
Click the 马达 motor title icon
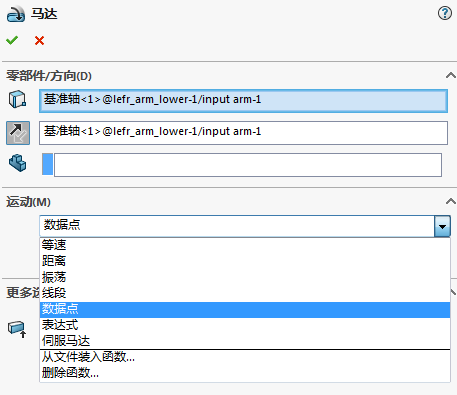click(x=16, y=14)
